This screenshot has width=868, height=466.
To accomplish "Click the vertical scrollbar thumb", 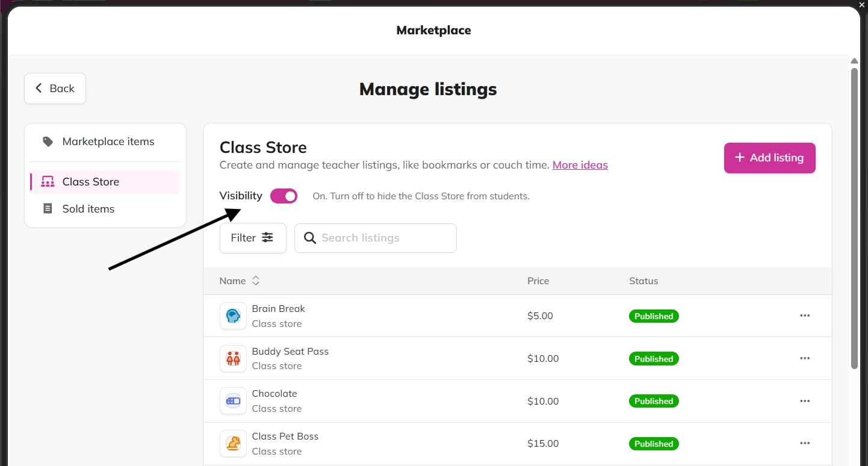I will pyautogui.click(x=854, y=218).
